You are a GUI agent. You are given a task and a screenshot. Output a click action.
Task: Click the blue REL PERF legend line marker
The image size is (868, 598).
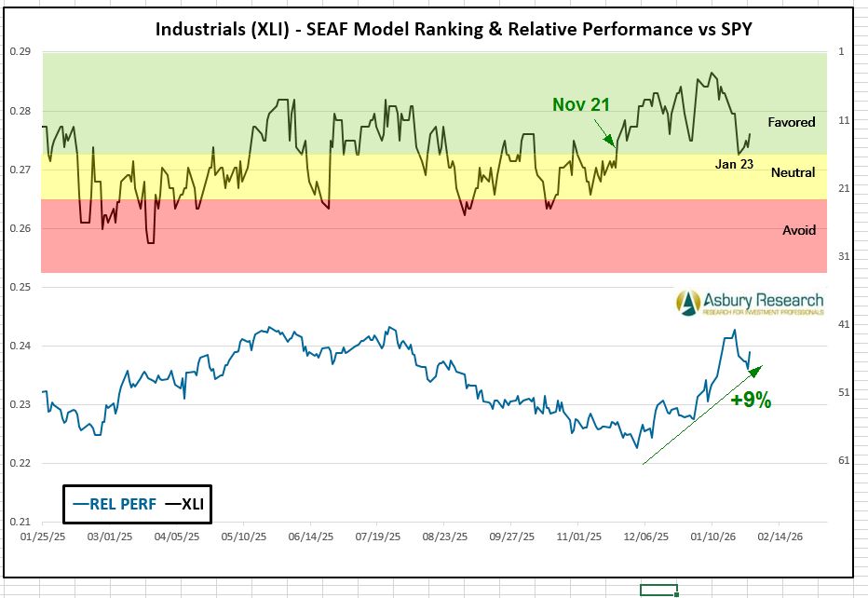coord(80,504)
